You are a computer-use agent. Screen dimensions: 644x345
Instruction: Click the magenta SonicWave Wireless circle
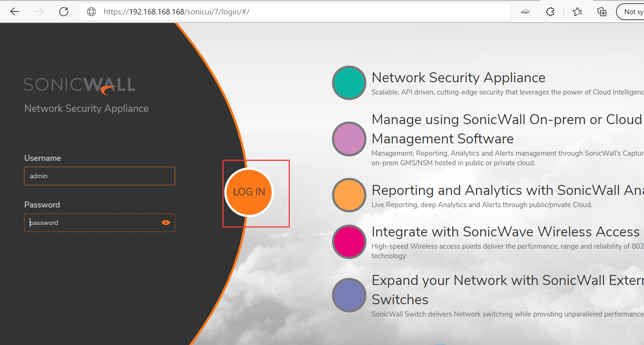tap(349, 242)
